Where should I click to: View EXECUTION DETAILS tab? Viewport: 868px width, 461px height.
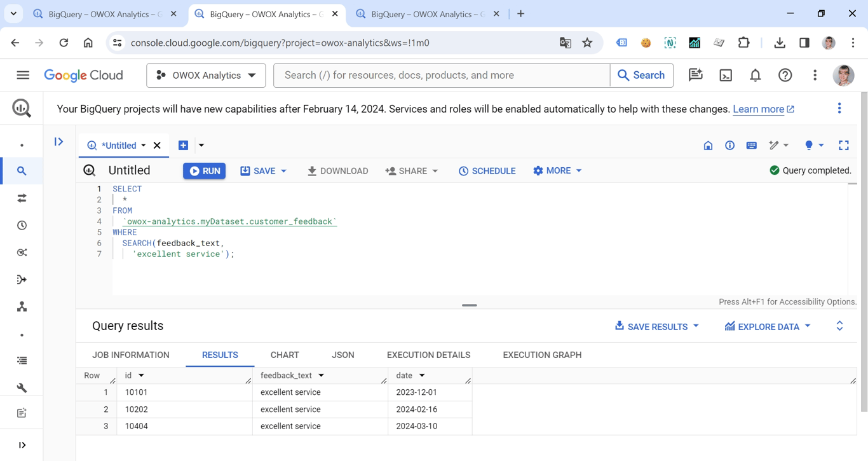pos(429,355)
